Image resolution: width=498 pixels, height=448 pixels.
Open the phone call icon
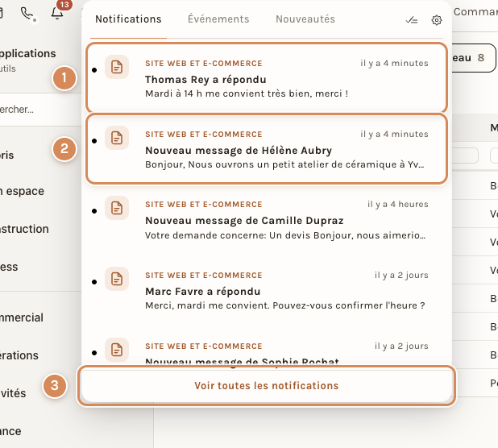point(27,14)
